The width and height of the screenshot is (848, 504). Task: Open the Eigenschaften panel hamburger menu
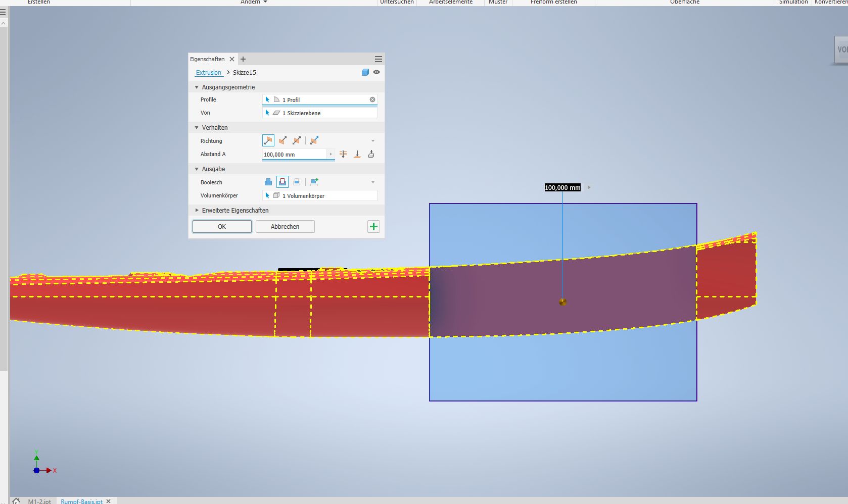378,59
